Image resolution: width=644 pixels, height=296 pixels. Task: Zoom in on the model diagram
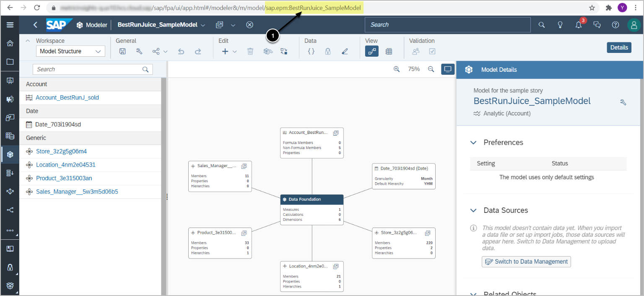coord(397,69)
